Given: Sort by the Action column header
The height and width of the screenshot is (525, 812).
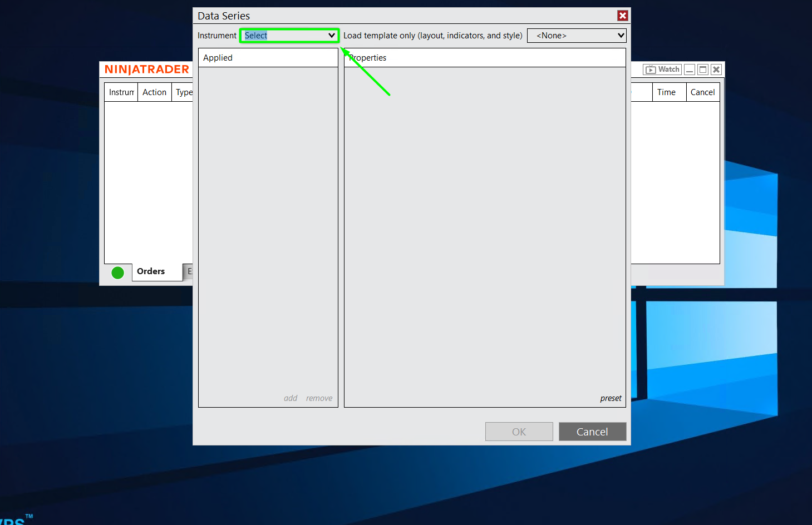Looking at the screenshot, I should pyautogui.click(x=154, y=92).
